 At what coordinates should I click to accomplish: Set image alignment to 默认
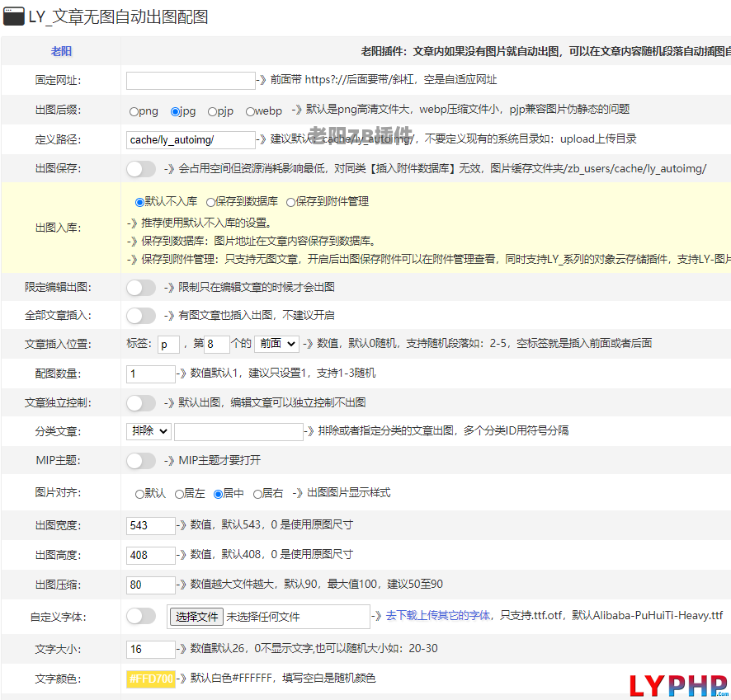pyautogui.click(x=139, y=494)
